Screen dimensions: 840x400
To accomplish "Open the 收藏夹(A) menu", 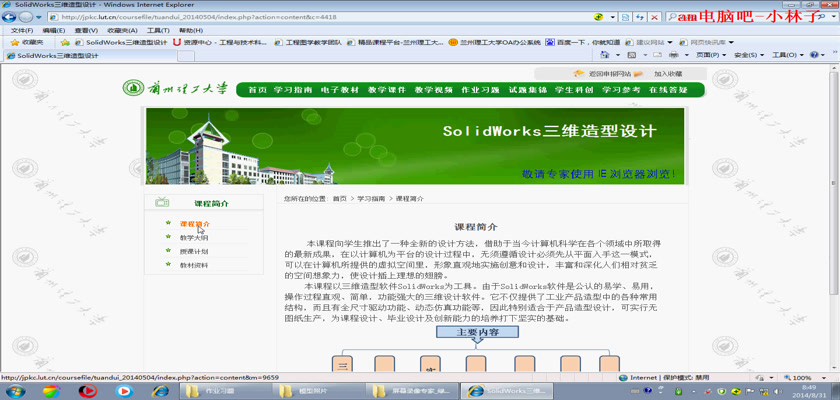I will (x=122, y=30).
